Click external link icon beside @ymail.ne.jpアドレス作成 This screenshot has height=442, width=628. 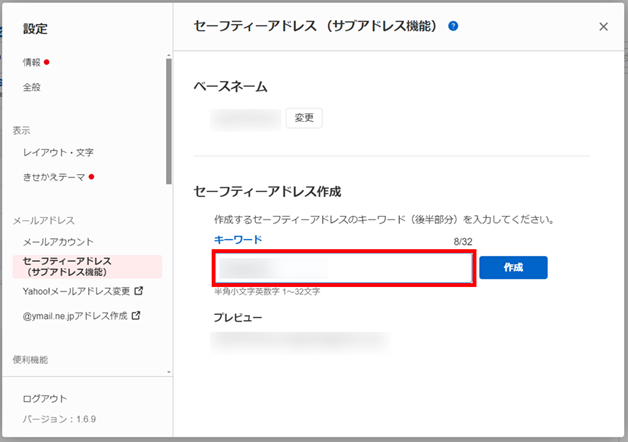135,316
